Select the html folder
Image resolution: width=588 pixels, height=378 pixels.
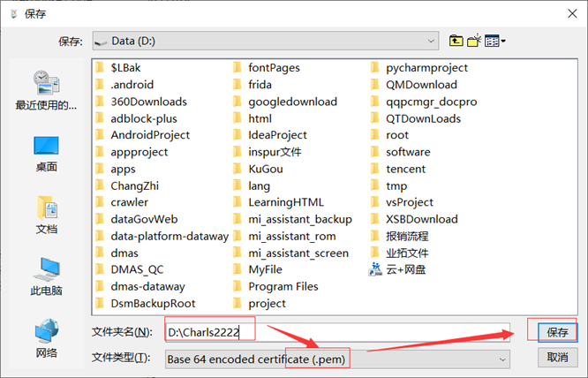pos(253,118)
